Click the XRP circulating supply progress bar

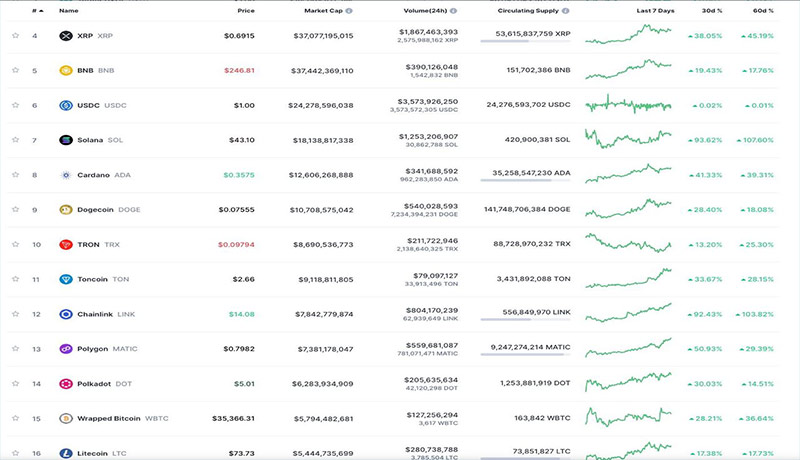point(525,41)
